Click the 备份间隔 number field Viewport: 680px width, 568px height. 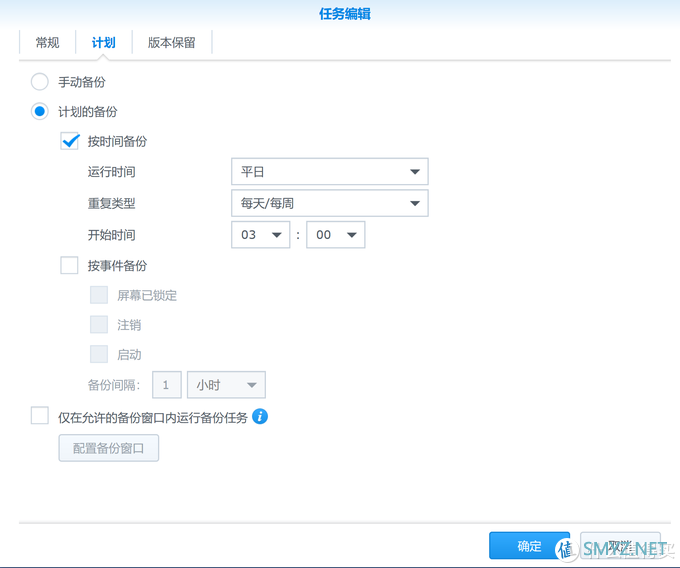tap(167, 385)
